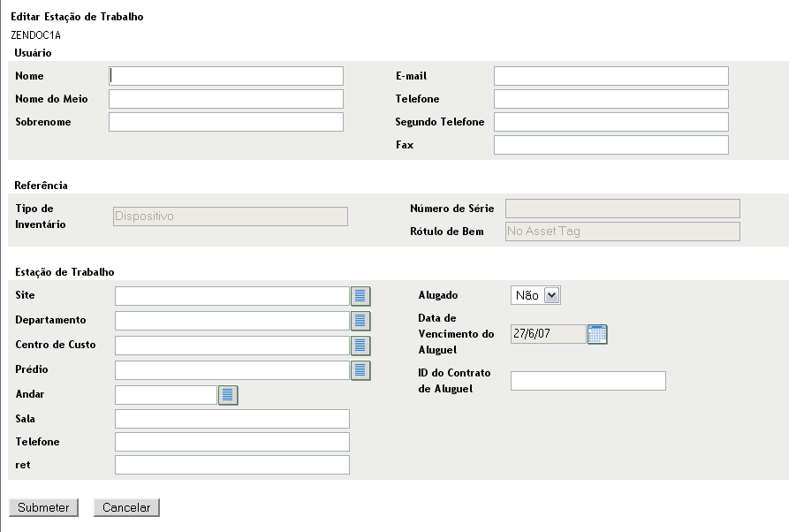Select the Sobrenome input box
The height and width of the screenshot is (532, 796).
click(225, 122)
